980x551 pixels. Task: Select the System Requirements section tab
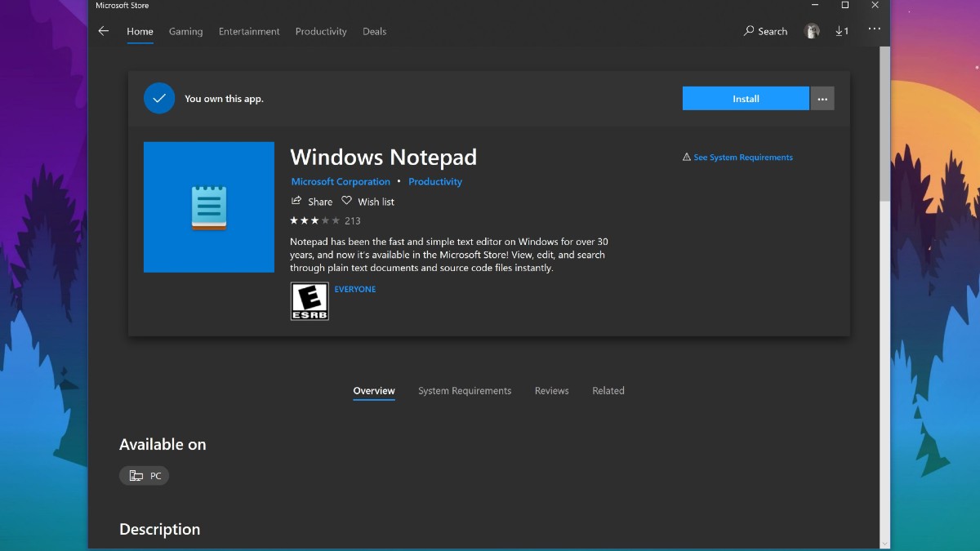pos(465,391)
